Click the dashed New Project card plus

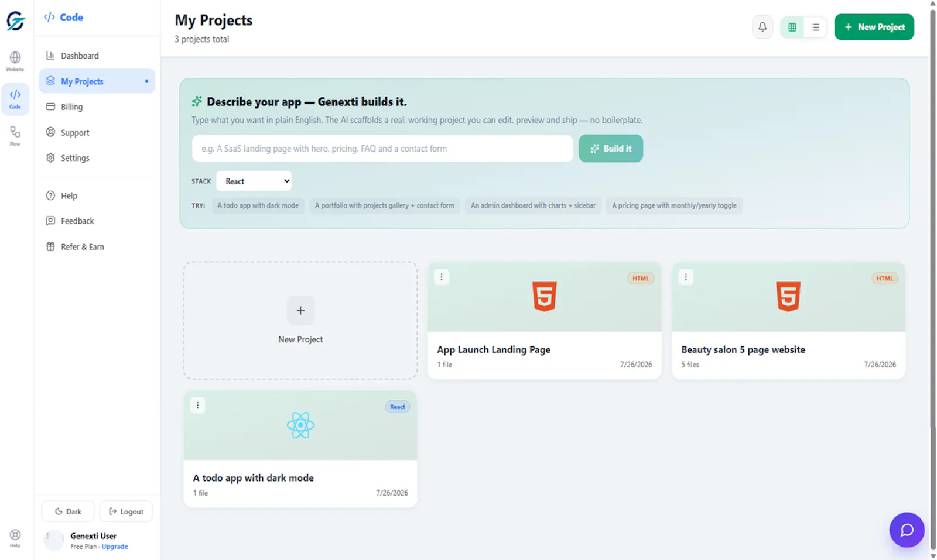coord(300,311)
